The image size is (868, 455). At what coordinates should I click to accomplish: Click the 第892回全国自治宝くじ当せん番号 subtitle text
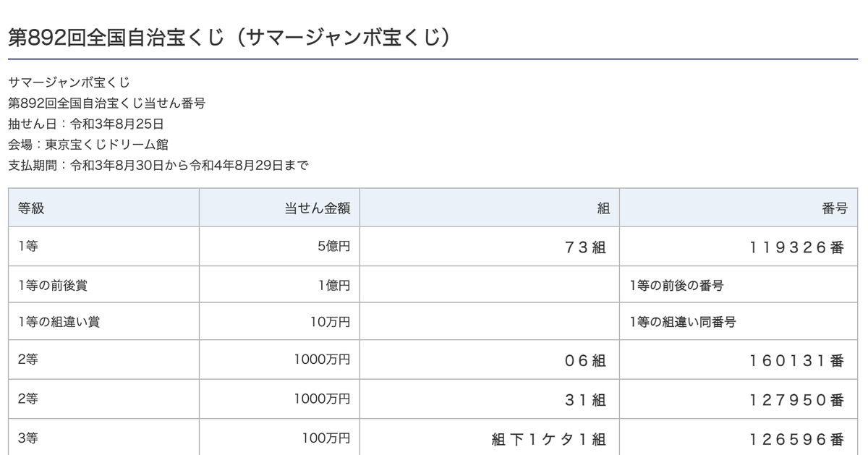(x=106, y=103)
